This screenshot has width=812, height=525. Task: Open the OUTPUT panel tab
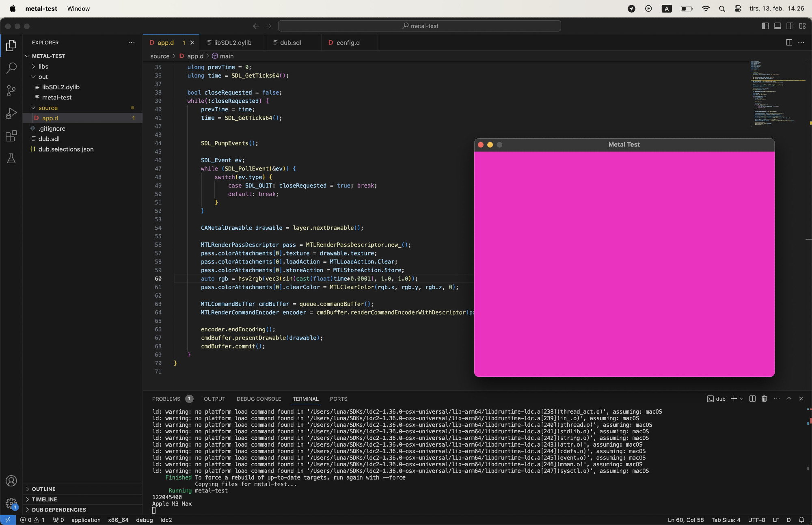tap(214, 399)
